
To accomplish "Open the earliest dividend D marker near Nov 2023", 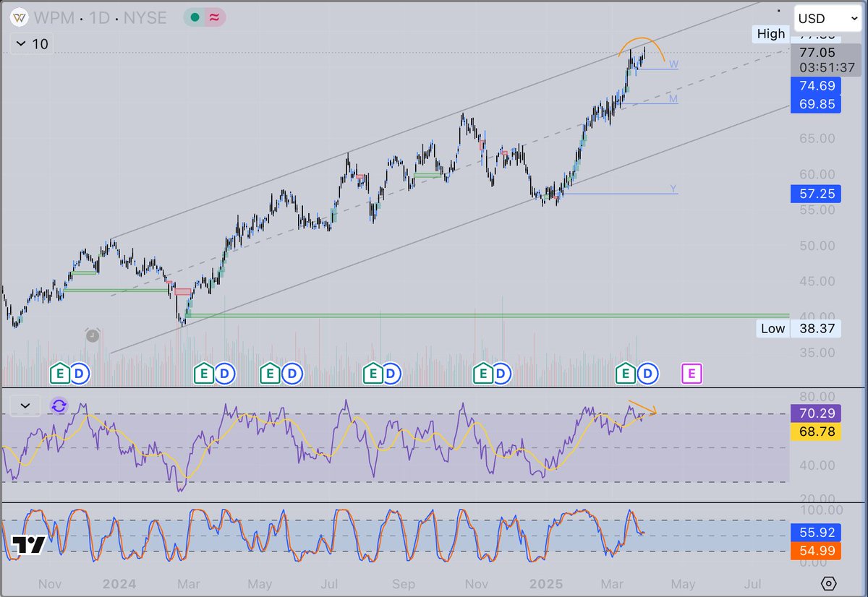I will 80,374.
